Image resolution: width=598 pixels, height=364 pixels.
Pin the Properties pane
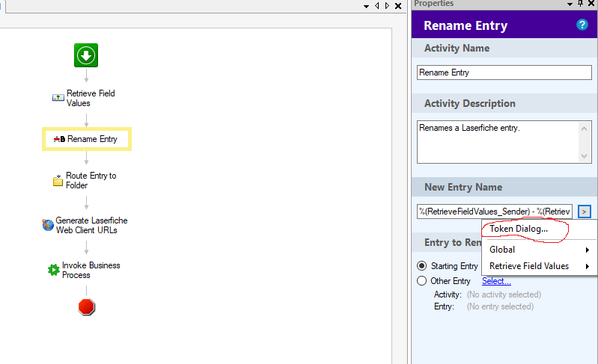(x=581, y=4)
